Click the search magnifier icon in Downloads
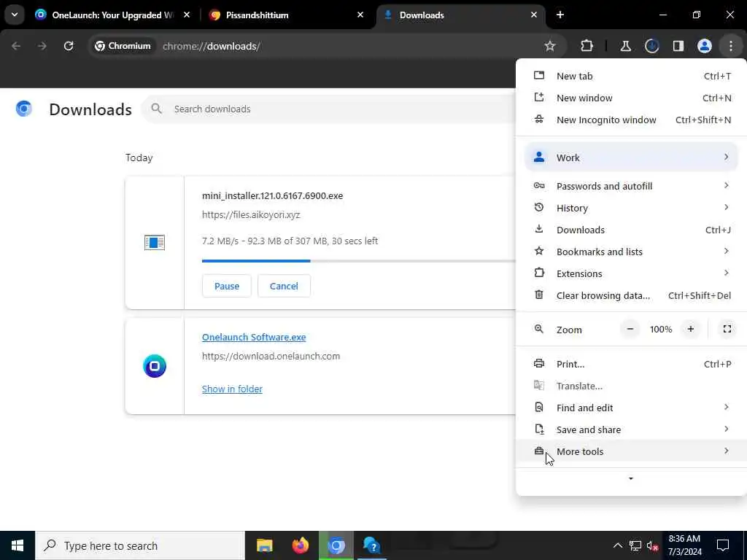Image resolution: width=747 pixels, height=560 pixels. (x=156, y=109)
